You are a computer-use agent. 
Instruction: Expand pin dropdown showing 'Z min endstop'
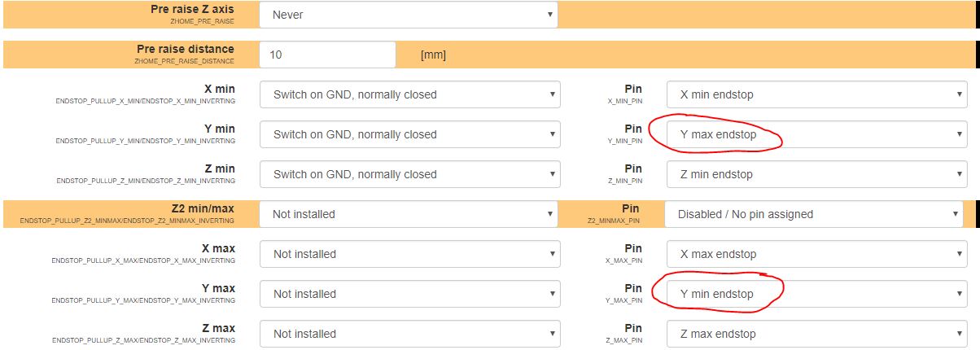coord(816,174)
